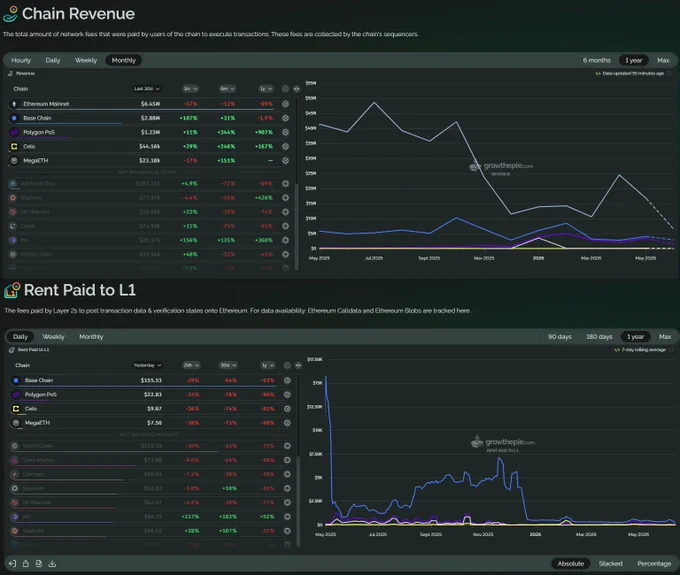
Task: Open the Yesterday dropdown in Rent Paid table
Action: click(147, 365)
